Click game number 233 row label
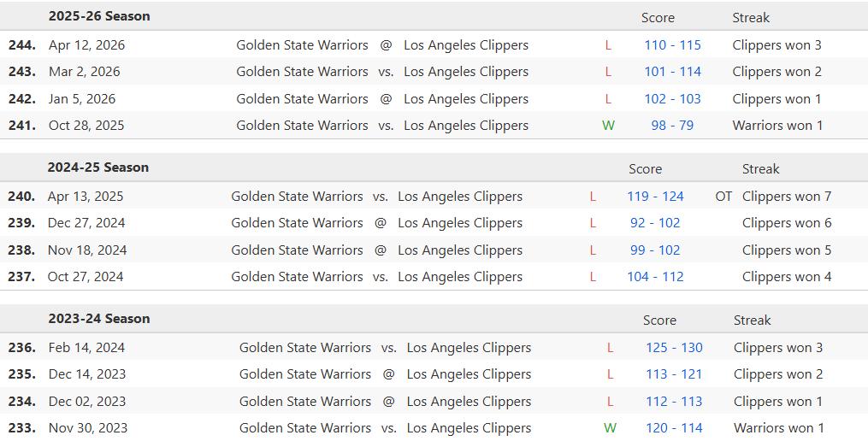 pyautogui.click(x=22, y=427)
